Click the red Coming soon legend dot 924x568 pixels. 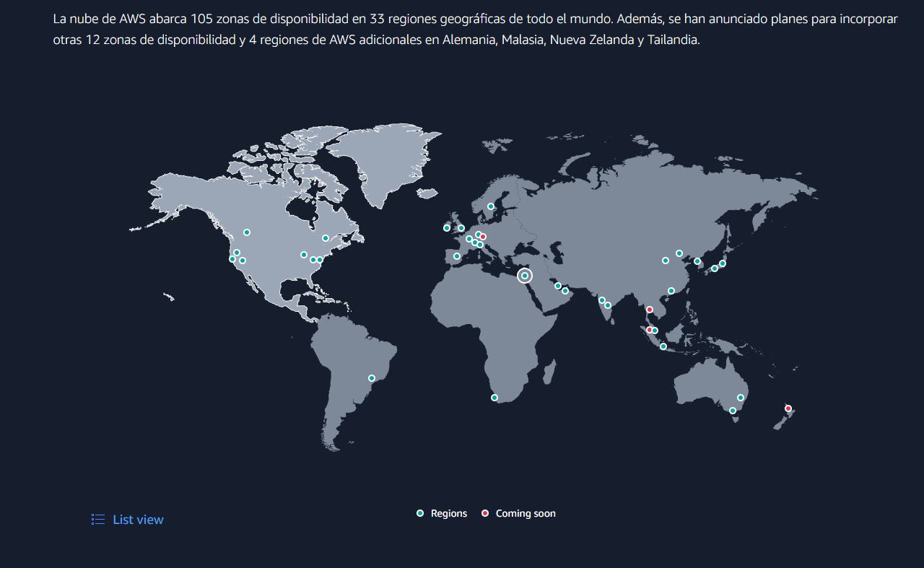coord(485,513)
